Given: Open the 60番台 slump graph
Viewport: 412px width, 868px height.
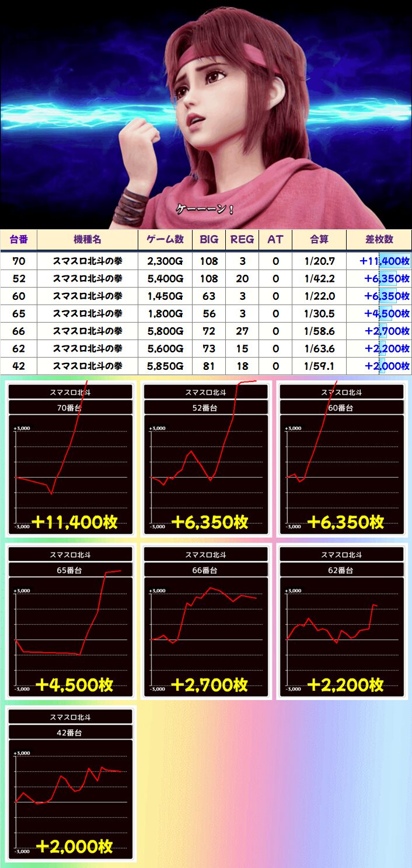Looking at the screenshot, I should (x=341, y=459).
